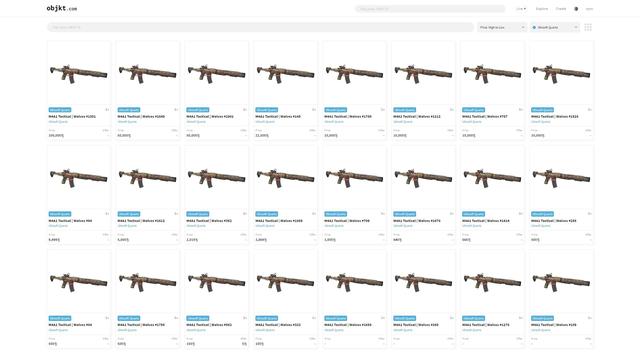Open the second row first rifle thumbnail
The height and width of the screenshot is (362, 640).
79,178
